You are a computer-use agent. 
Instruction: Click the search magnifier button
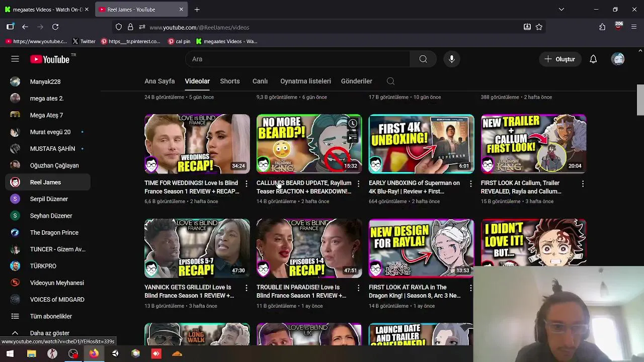[423, 59]
